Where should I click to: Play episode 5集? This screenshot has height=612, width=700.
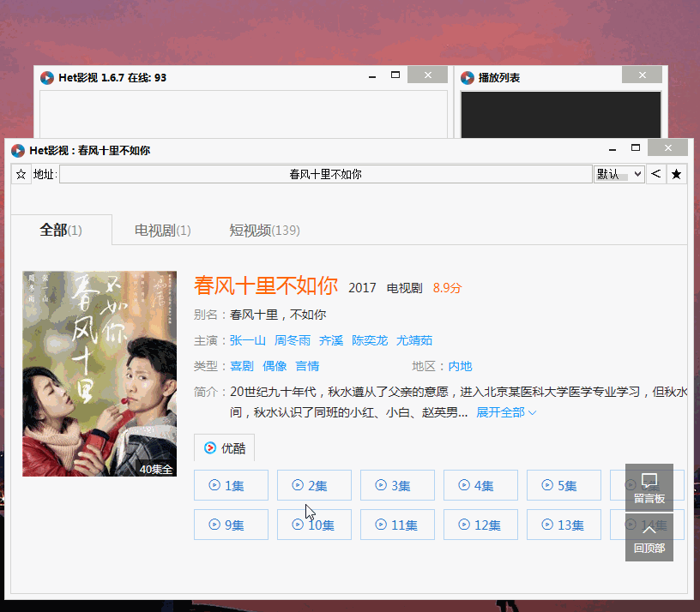[564, 485]
